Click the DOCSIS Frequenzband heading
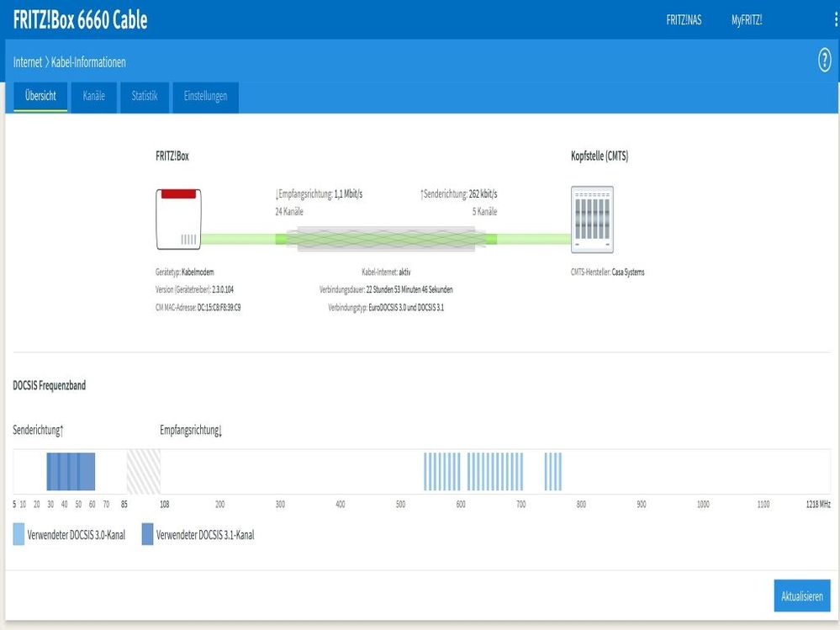Image resolution: width=840 pixels, height=630 pixels. tap(50, 385)
